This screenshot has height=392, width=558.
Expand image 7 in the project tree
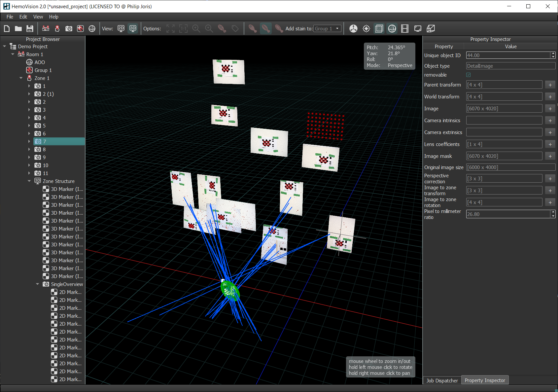point(29,142)
